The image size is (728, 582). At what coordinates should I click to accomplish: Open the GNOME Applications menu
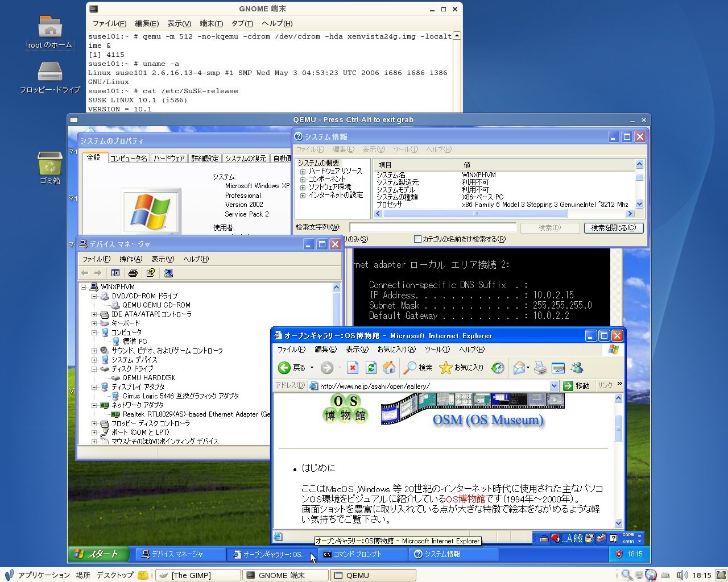tap(43, 575)
